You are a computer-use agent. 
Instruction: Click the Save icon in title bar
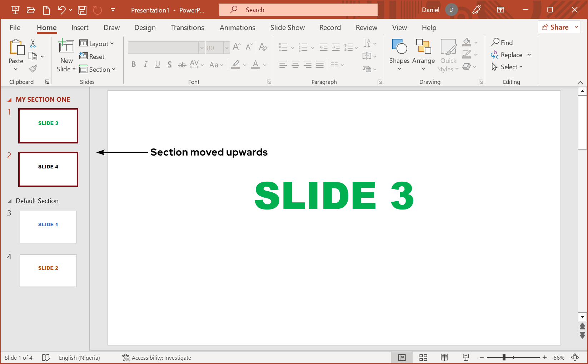tap(82, 10)
